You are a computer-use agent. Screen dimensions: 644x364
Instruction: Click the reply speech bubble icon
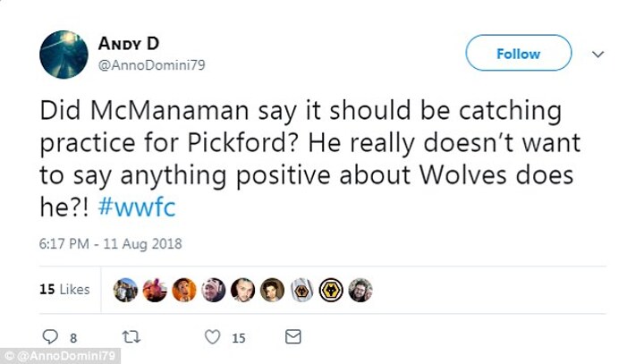click(50, 337)
